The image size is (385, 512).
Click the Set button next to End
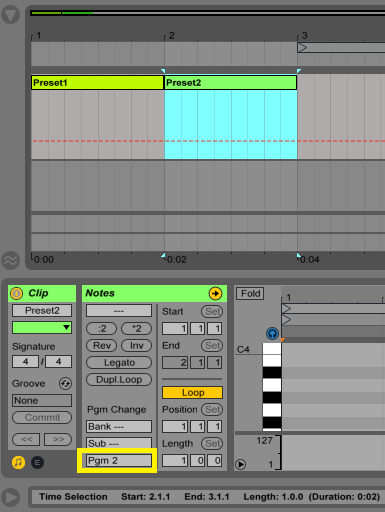click(212, 345)
